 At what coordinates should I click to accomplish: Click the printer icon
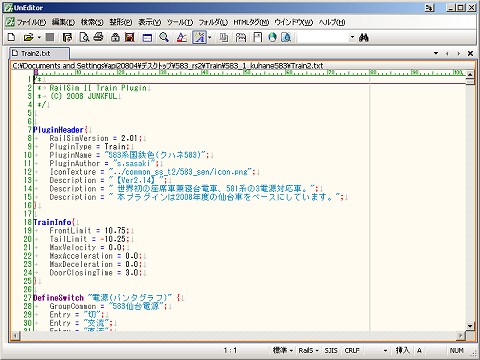[98, 37]
